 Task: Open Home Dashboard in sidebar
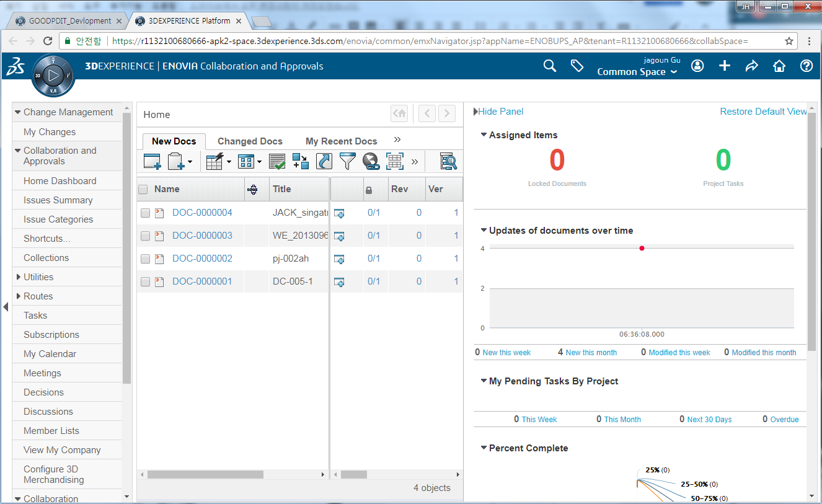tap(60, 181)
